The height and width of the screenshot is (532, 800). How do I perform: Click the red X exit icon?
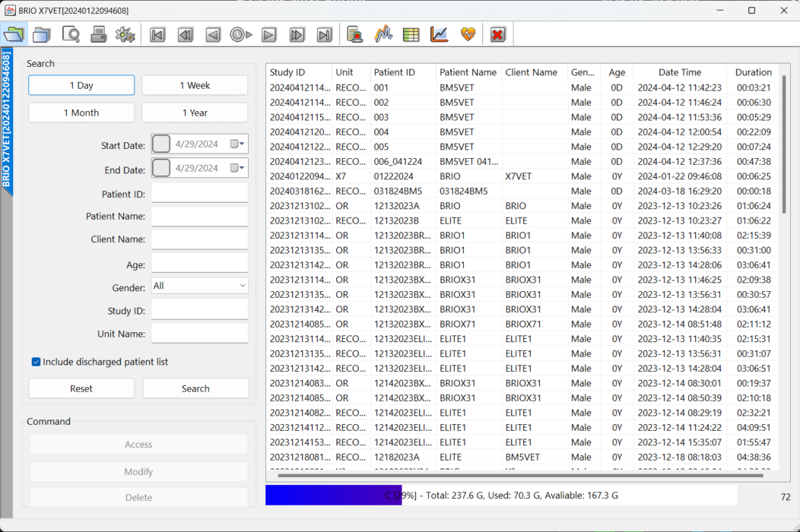(x=497, y=34)
